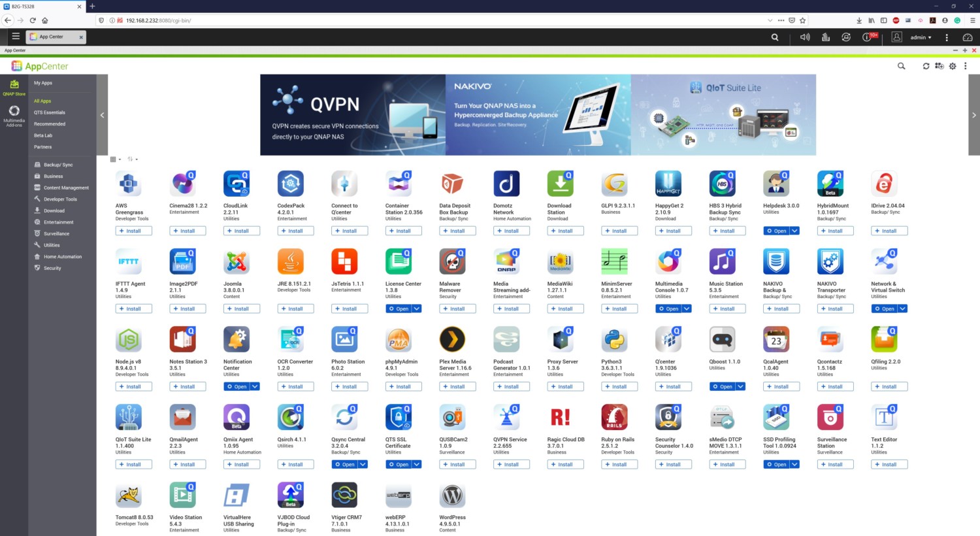The image size is (980, 536).
Task: Reload the browser page
Action: (33, 20)
